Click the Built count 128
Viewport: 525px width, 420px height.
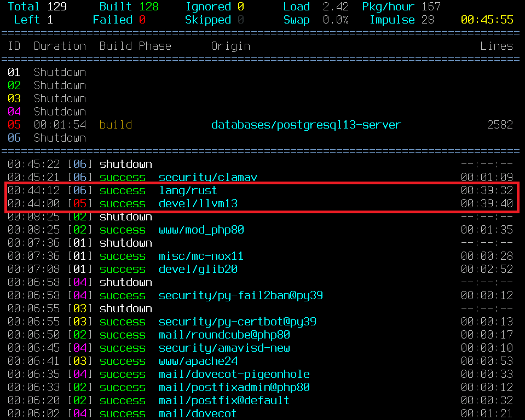(148, 7)
